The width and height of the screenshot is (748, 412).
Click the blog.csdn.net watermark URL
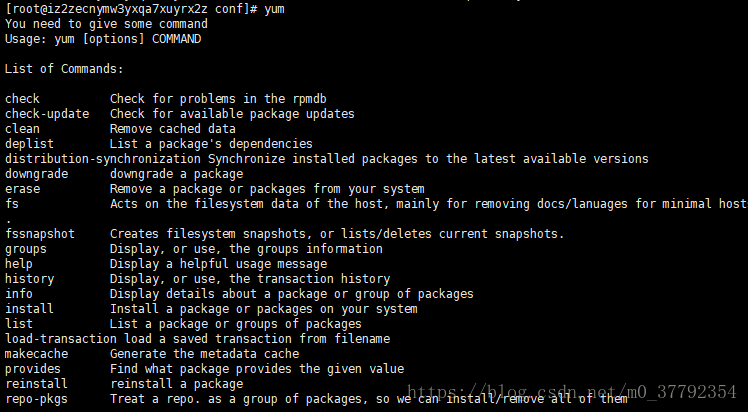coord(571,392)
